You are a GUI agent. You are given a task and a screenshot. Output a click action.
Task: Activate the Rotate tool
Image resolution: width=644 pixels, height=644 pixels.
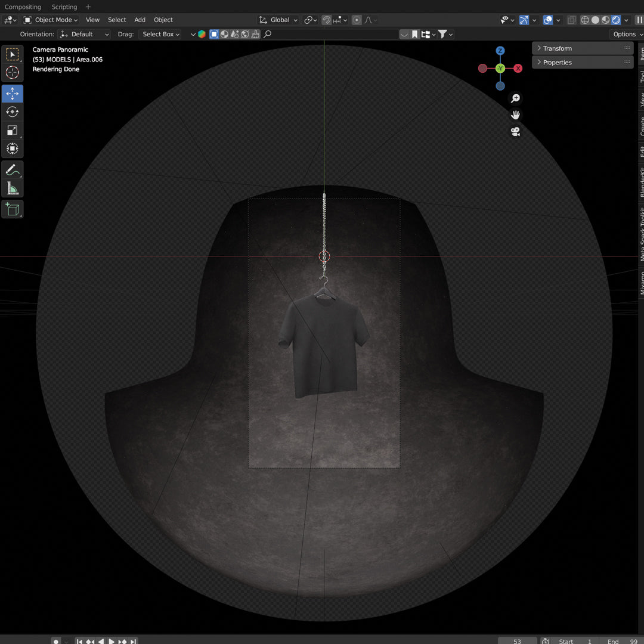12,112
